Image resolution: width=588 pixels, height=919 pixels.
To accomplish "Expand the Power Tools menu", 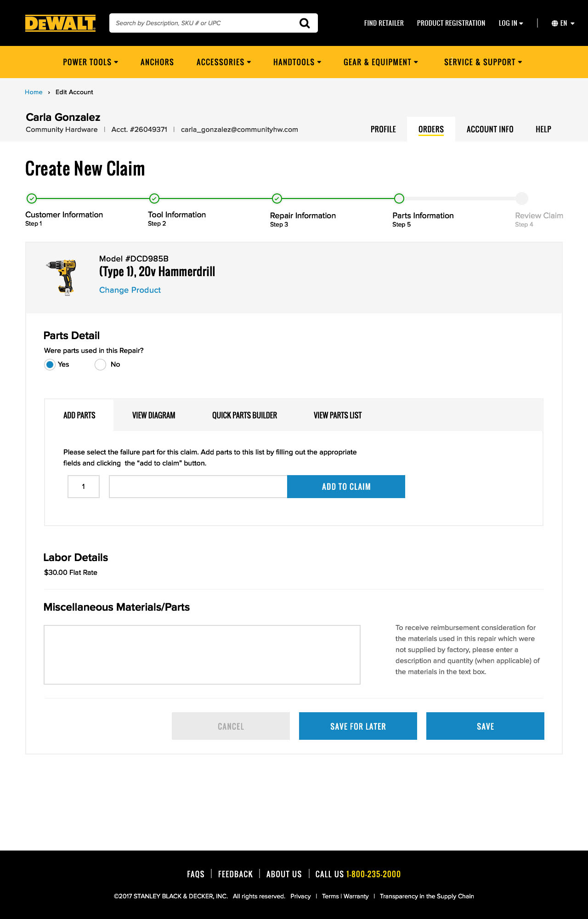I will point(90,62).
